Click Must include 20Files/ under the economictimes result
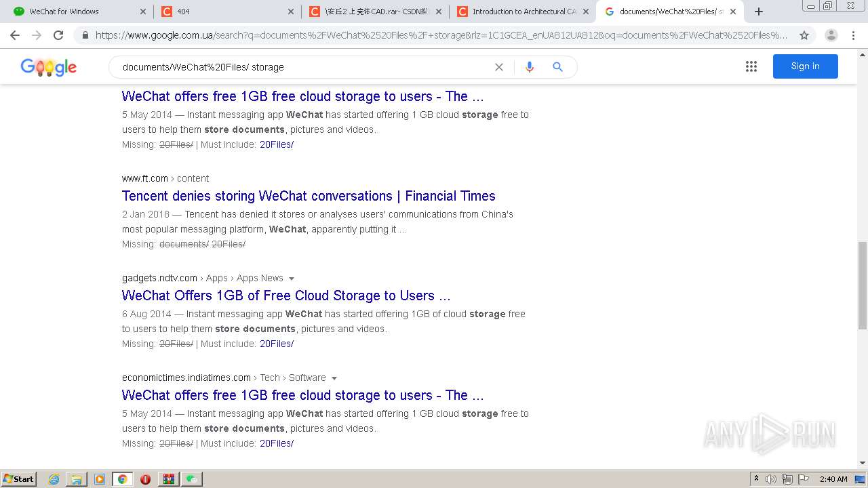The image size is (868, 488). [277, 443]
